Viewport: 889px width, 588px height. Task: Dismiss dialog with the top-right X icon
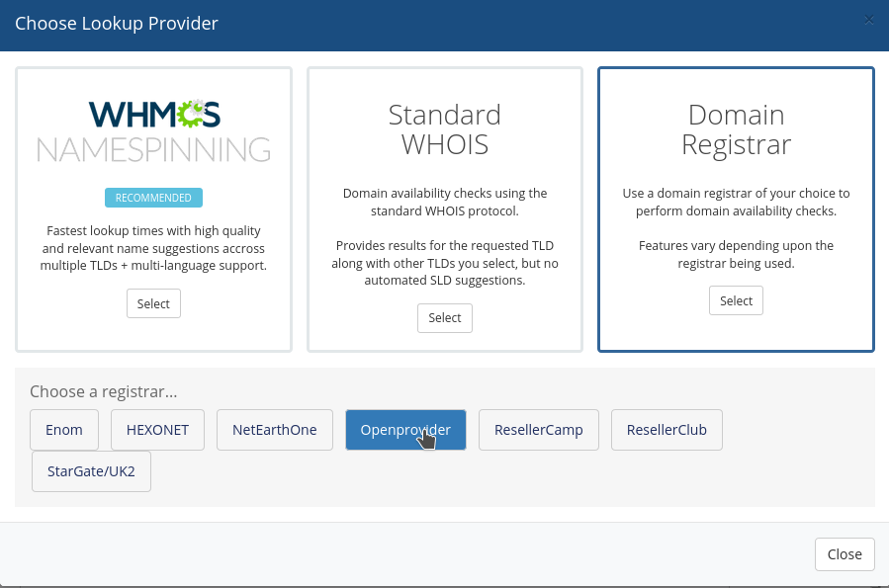869,19
